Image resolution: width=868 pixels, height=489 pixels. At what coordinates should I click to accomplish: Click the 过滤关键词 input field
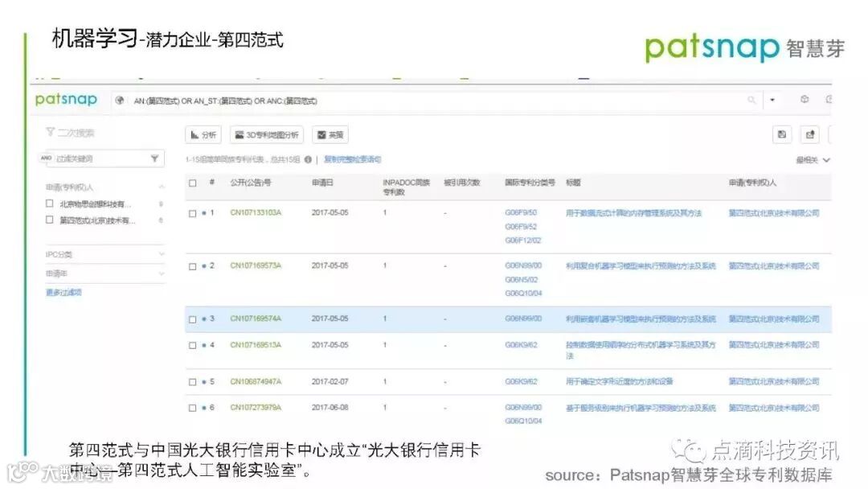(101, 158)
